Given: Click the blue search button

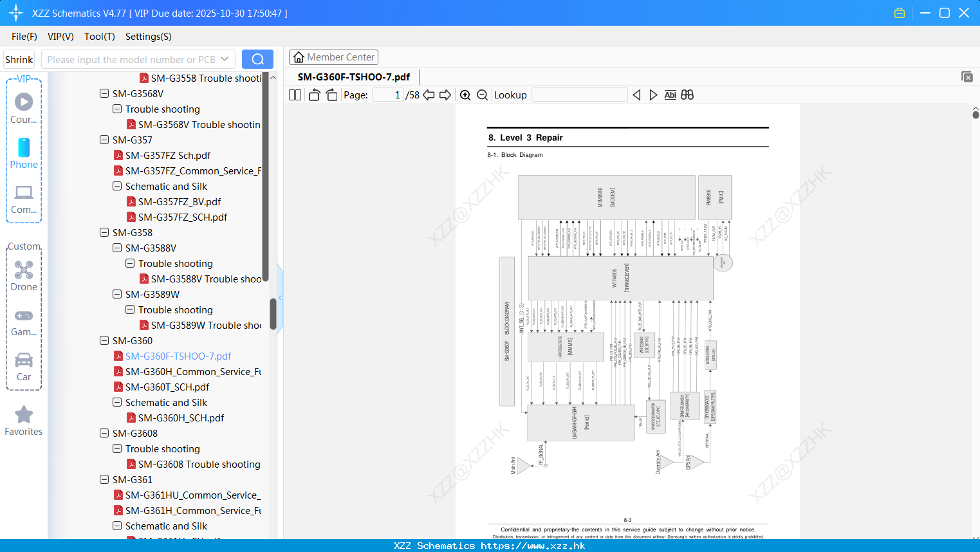Looking at the screenshot, I should 257,59.
